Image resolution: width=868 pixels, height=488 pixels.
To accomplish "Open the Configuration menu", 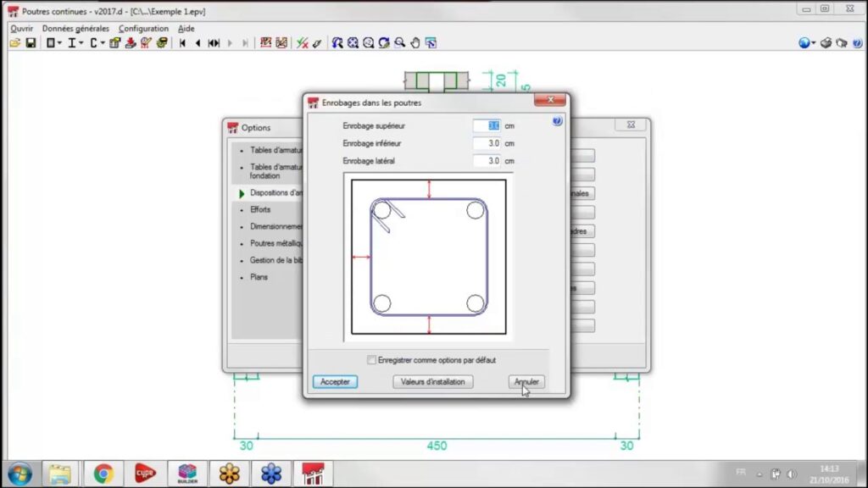I will (143, 28).
